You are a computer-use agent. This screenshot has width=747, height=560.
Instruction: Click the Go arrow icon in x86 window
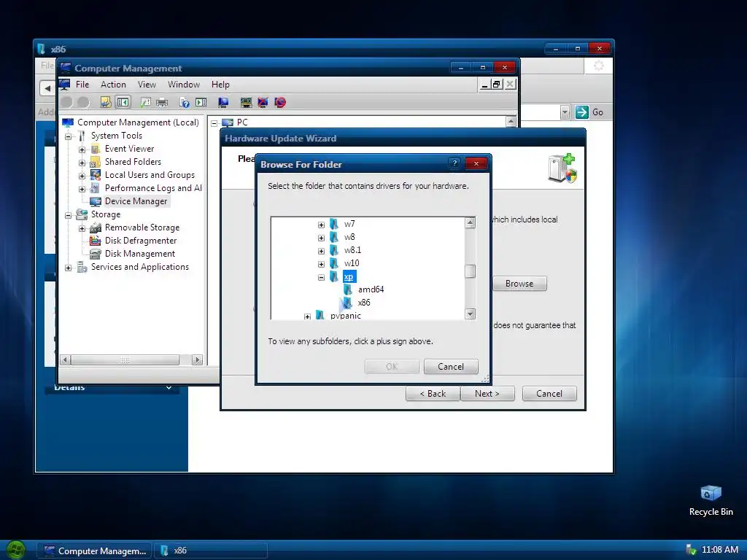581,112
